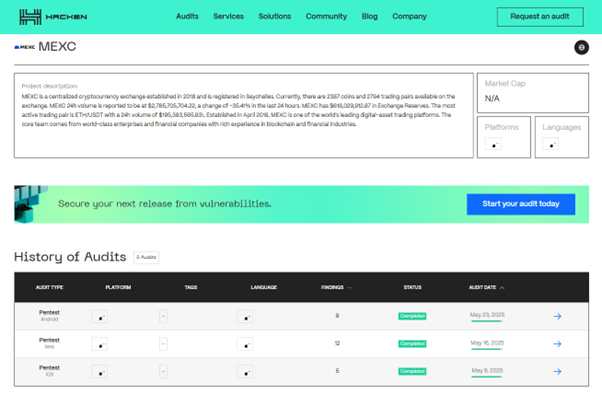Click May 23, 2025 audit date

point(487,315)
